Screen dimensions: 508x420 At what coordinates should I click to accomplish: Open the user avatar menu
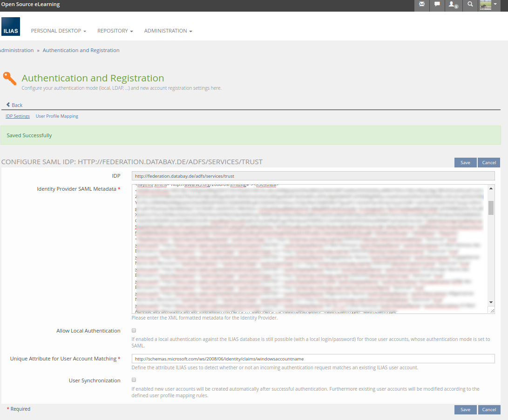click(x=488, y=5)
